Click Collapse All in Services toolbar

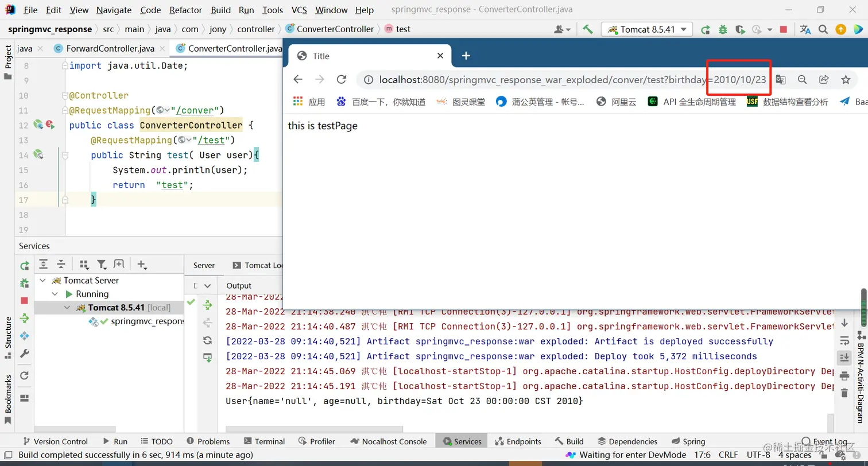click(61, 265)
